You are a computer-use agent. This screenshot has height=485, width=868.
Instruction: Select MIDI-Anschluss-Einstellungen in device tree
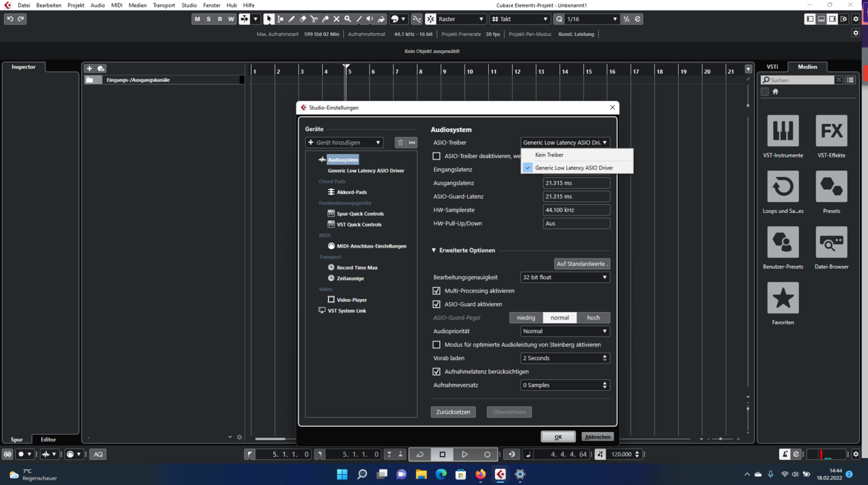[371, 246]
